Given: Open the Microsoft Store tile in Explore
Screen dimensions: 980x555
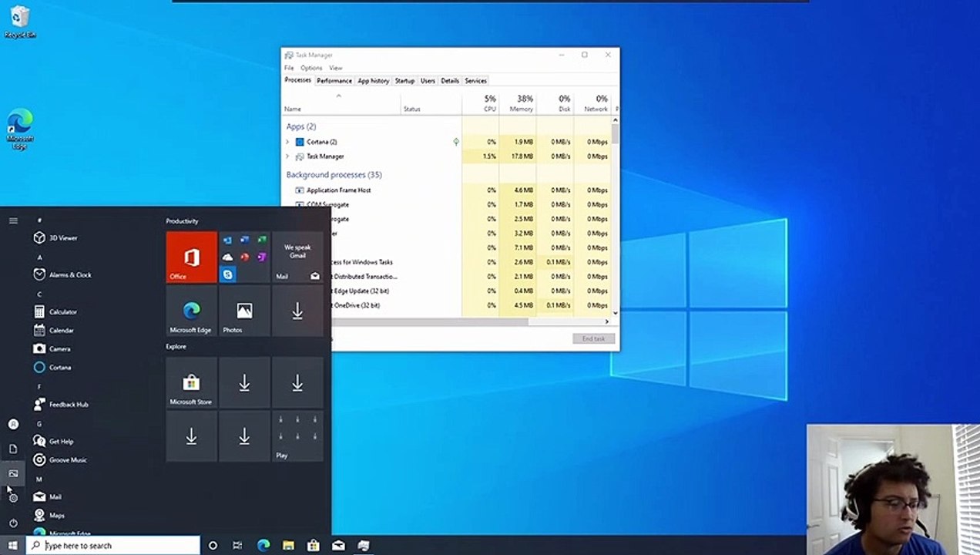Looking at the screenshot, I should pos(192,382).
